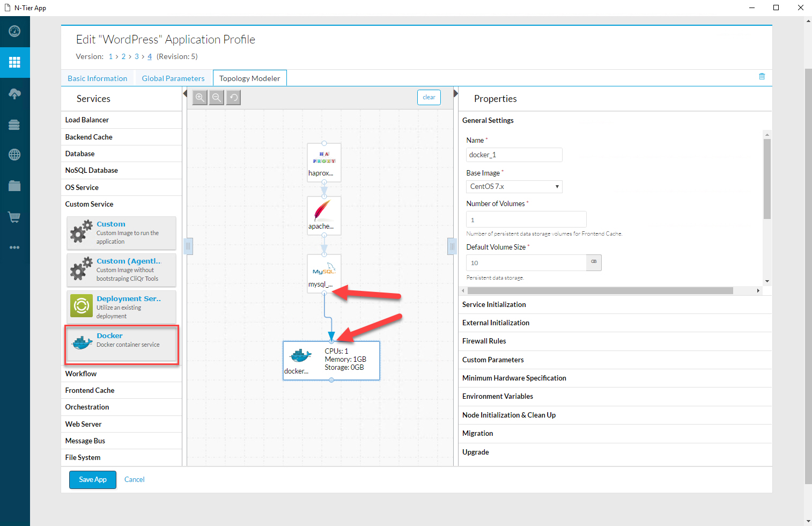The width and height of the screenshot is (812, 526).
Task: Switch to the Global Parameters tab
Action: pyautogui.click(x=173, y=78)
